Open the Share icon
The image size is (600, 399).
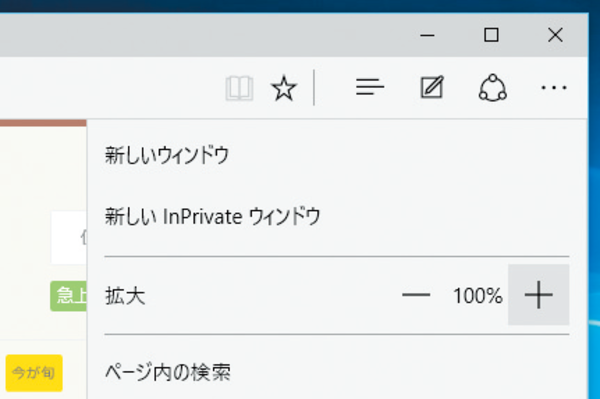tap(493, 88)
